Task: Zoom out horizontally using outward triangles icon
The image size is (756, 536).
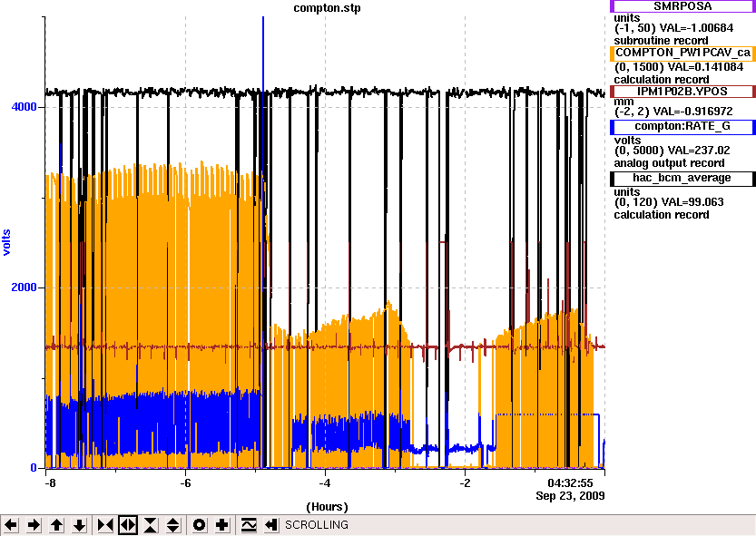Action: (128, 525)
